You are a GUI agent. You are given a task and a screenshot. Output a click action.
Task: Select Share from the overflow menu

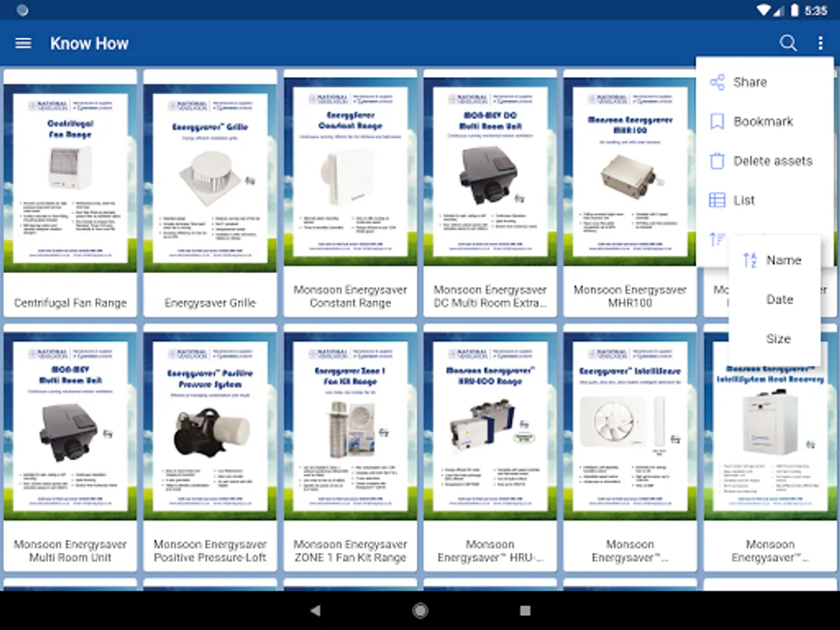click(764, 82)
